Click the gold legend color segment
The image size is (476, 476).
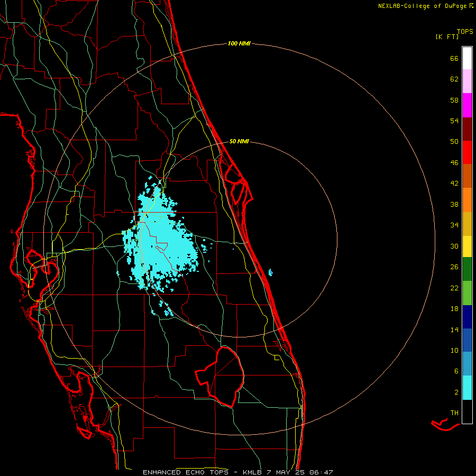coord(467,224)
